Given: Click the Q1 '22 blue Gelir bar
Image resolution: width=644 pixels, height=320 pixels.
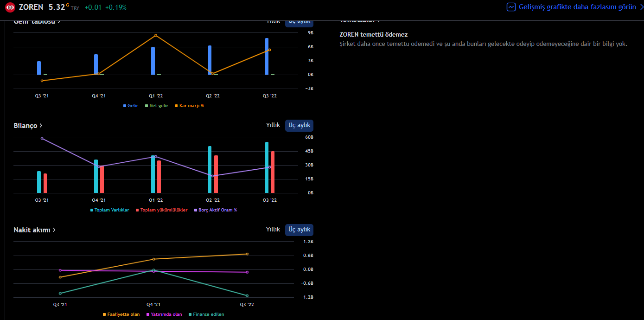Looking at the screenshot, I should point(153,61).
